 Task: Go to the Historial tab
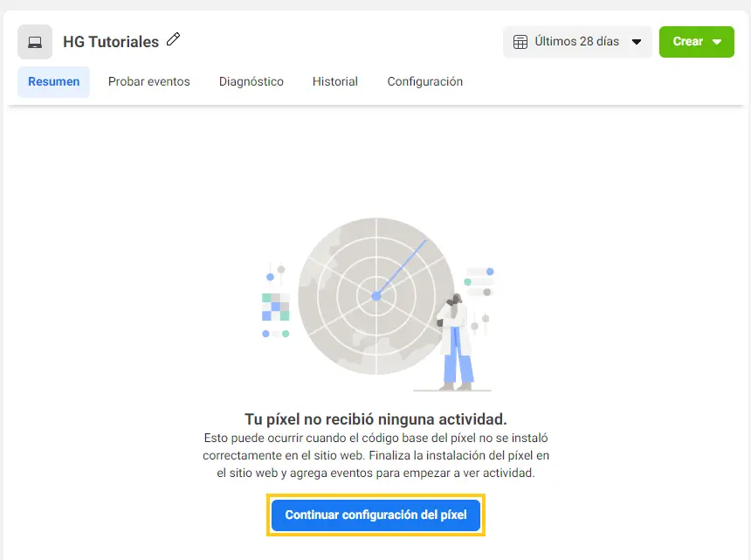pyautogui.click(x=334, y=81)
